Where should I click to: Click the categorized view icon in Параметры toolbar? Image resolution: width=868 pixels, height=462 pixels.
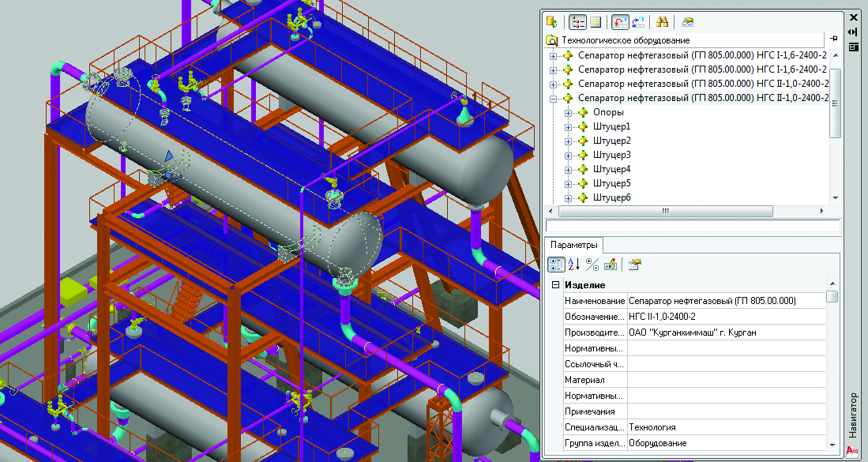point(556,264)
